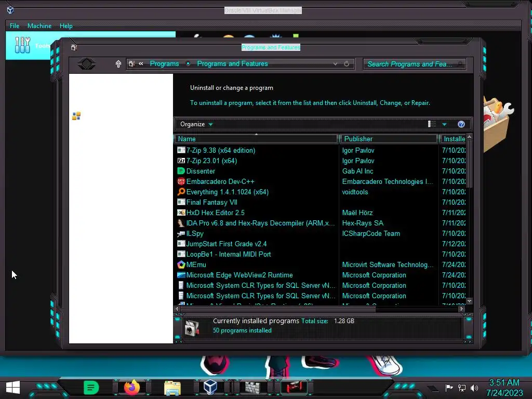Select the IDA Pro v6.8 icon
Screen dimensions: 532x399
[x=181, y=223]
